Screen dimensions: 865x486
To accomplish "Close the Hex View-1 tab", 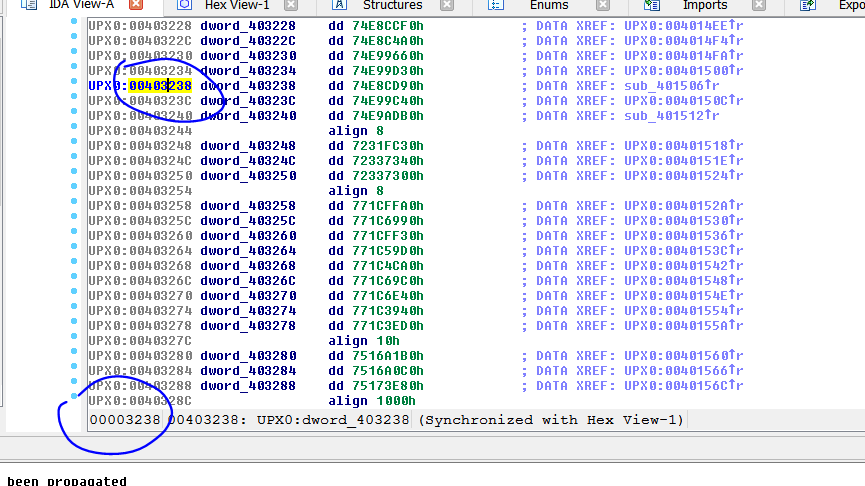I will tap(291, 6).
